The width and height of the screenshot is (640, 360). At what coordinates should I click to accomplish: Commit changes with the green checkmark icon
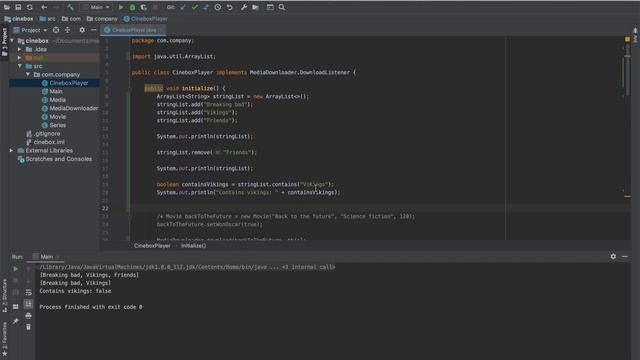click(195, 7)
